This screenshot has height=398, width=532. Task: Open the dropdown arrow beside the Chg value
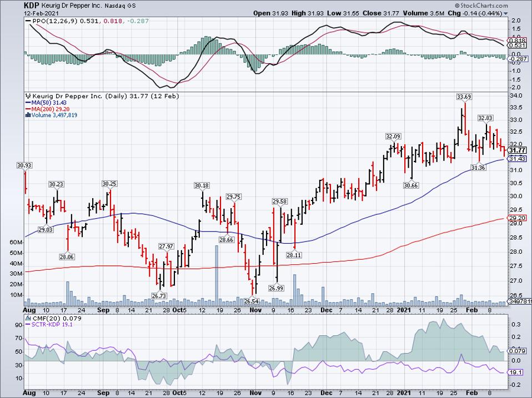click(506, 13)
